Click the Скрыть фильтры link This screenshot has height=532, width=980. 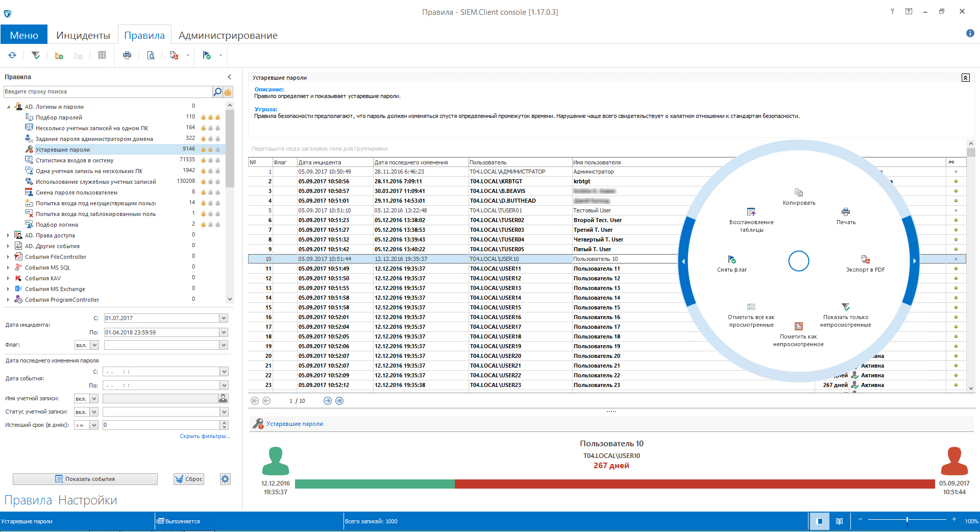[205, 436]
